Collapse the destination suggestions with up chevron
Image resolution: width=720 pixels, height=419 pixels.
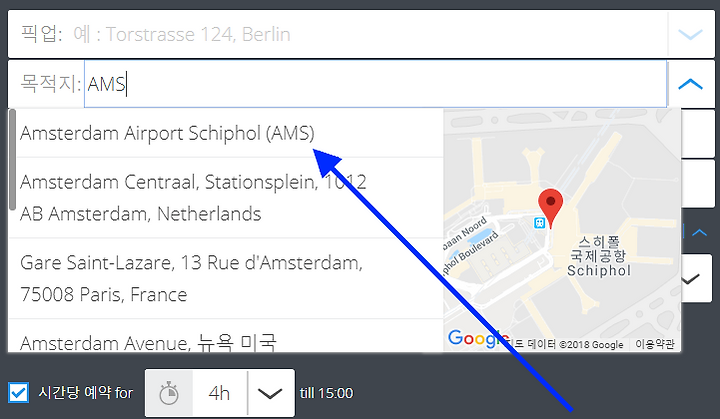[x=690, y=84]
